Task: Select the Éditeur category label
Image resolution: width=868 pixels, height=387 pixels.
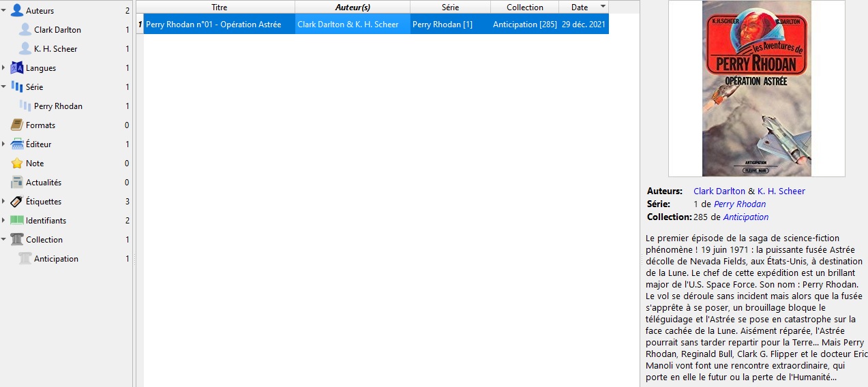Action: [39, 144]
